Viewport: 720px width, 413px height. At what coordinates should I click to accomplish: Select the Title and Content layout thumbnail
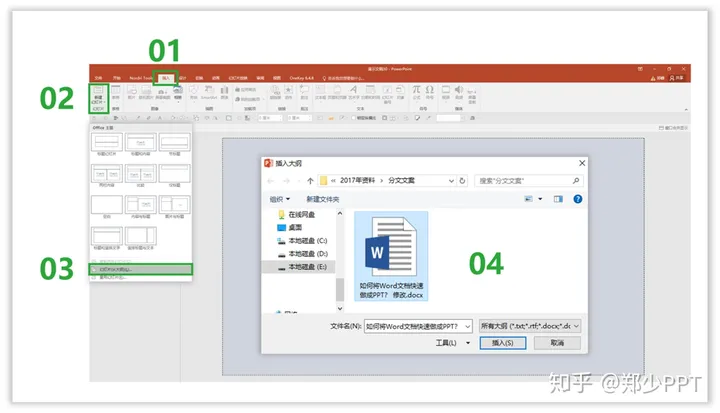141,142
